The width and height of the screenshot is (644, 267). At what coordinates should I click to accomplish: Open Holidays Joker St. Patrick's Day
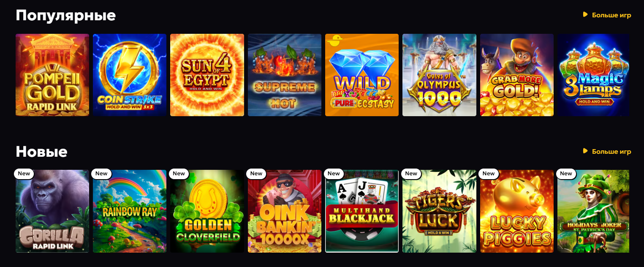pos(593,211)
